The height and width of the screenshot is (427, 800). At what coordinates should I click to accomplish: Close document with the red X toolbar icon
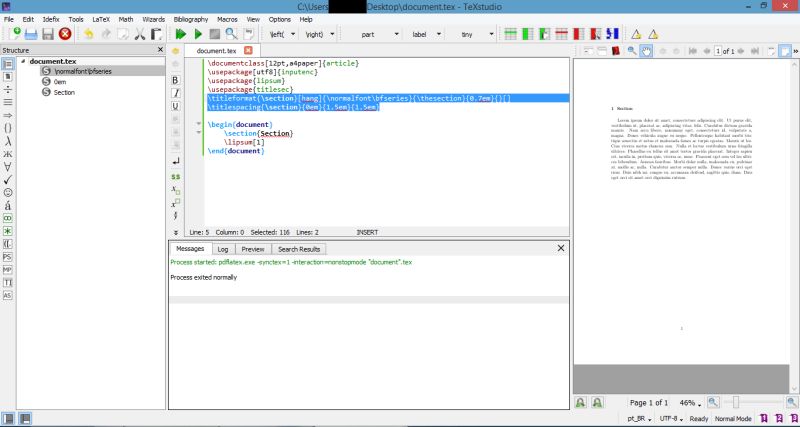point(65,34)
